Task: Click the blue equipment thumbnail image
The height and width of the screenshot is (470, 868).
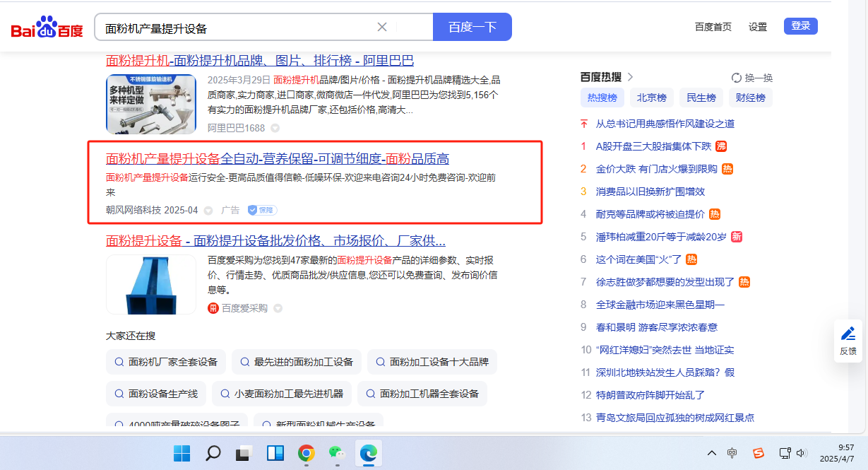Action: (x=151, y=284)
